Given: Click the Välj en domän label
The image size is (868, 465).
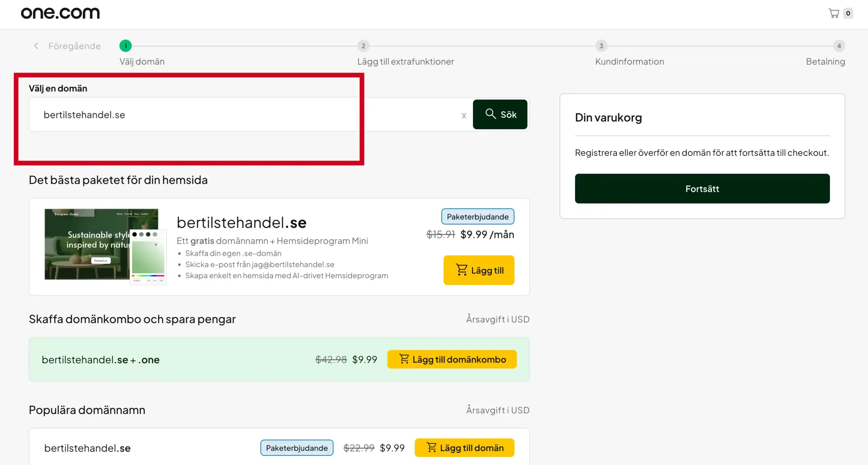Looking at the screenshot, I should coord(58,88).
